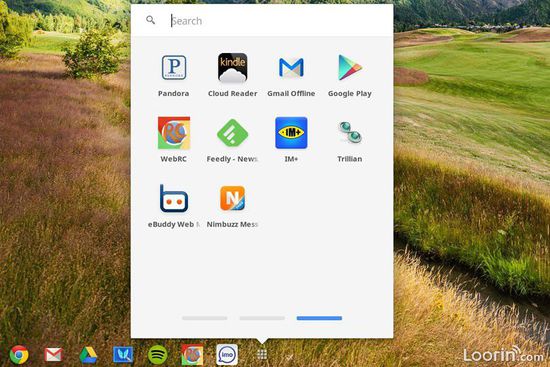Open Google Play from launcher
Viewport: 550px width, 367px height.
point(350,68)
